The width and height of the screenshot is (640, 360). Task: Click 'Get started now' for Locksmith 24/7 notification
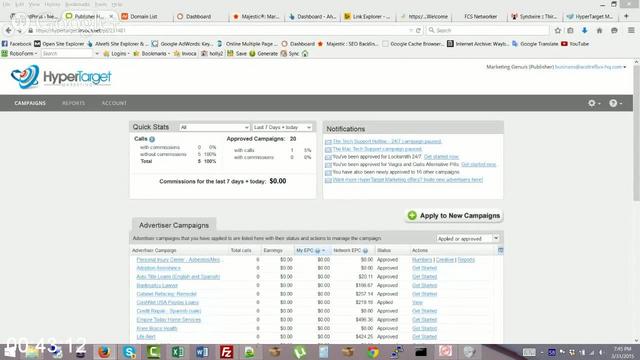click(441, 157)
